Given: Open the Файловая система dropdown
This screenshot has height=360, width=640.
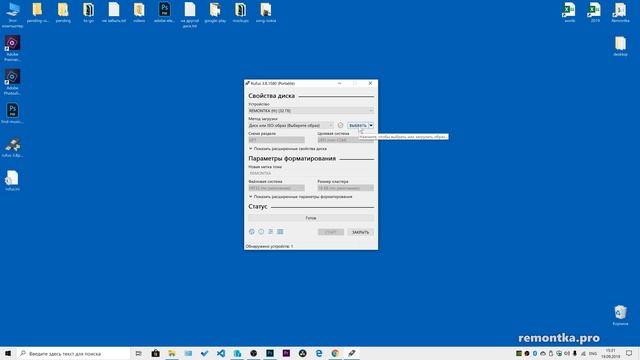Looking at the screenshot, I should (276, 188).
